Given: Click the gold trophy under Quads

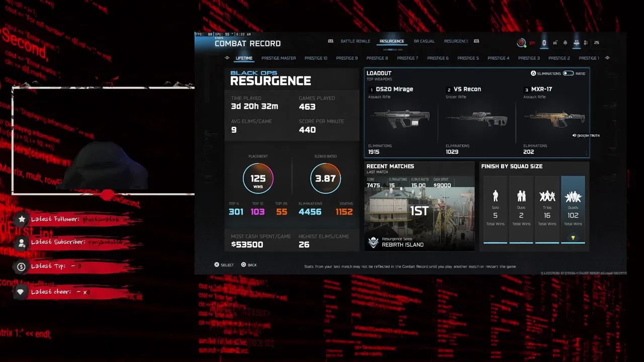Looking at the screenshot, I should [x=573, y=238].
